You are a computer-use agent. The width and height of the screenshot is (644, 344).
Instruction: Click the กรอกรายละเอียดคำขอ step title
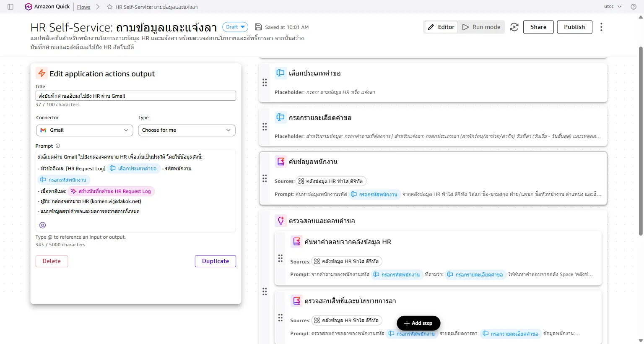(320, 118)
